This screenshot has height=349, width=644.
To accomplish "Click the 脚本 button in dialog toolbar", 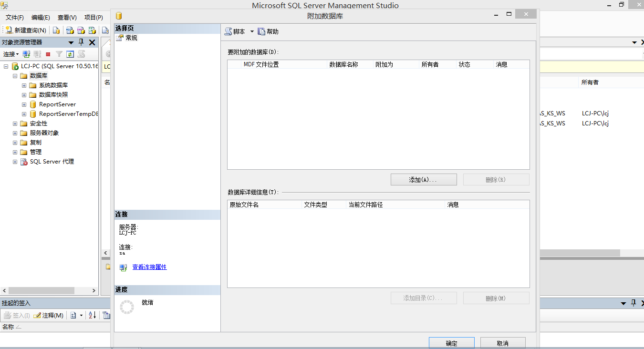I will tap(235, 31).
